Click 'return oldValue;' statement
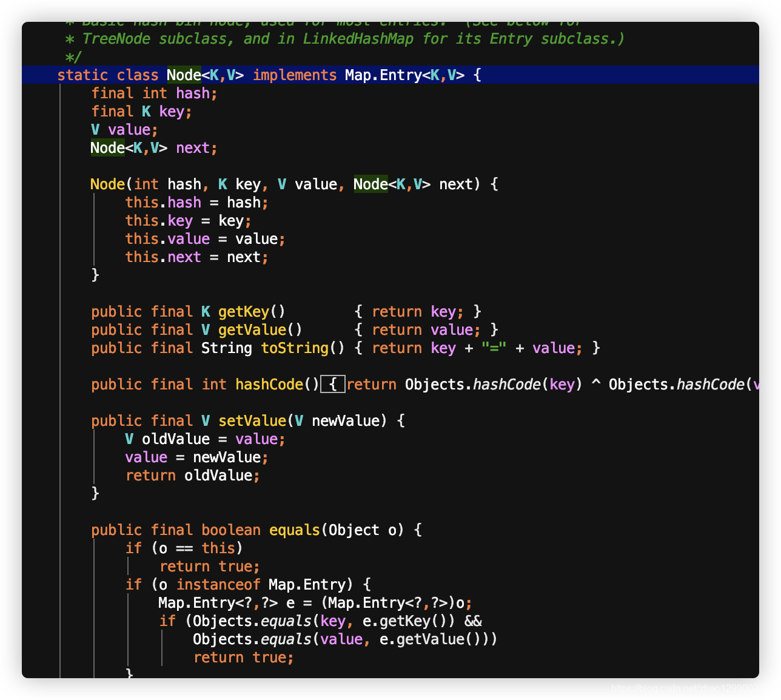Screen dimensions: 781x700 pyautogui.click(x=192, y=475)
